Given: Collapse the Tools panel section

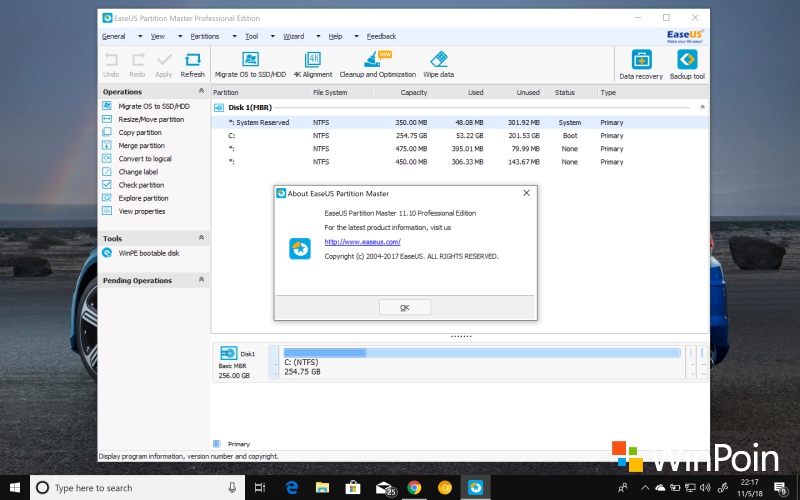Looking at the screenshot, I should (x=201, y=238).
